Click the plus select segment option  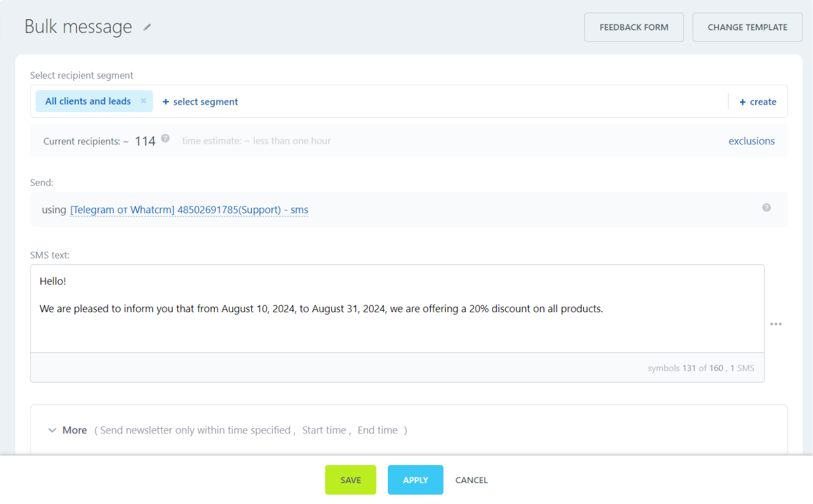point(200,102)
